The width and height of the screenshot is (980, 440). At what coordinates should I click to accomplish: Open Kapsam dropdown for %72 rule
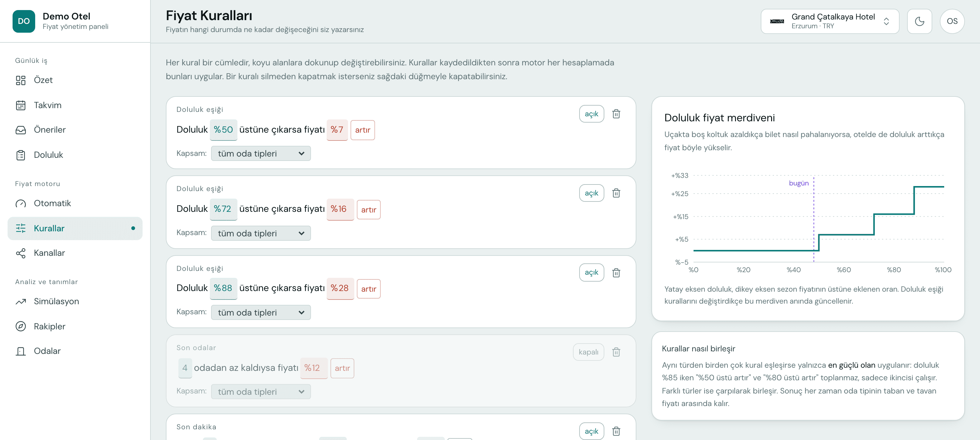[x=261, y=233]
